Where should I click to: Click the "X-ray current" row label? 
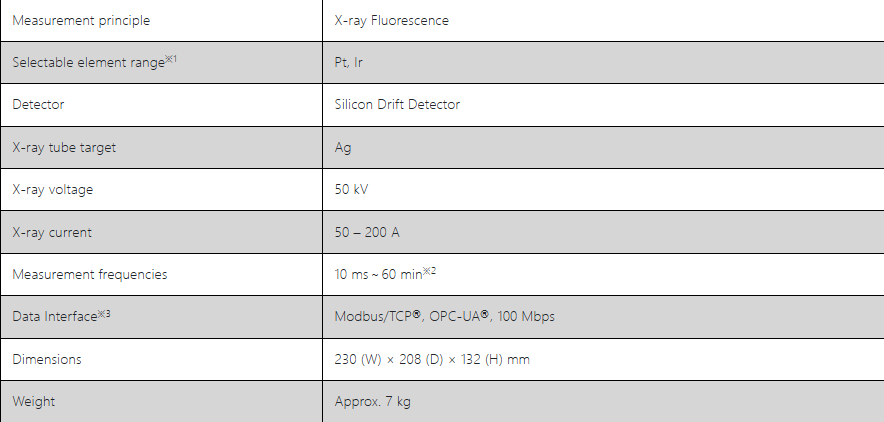click(52, 232)
